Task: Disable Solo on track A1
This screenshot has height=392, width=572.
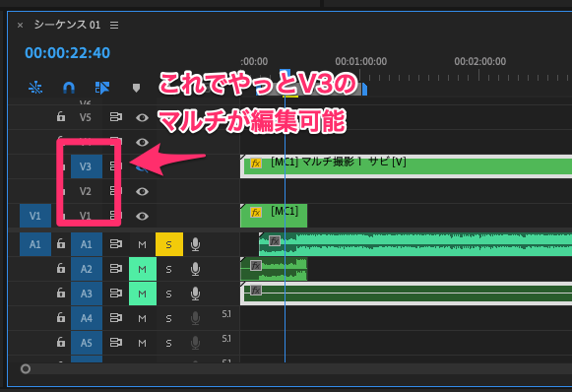Action: [x=169, y=244]
